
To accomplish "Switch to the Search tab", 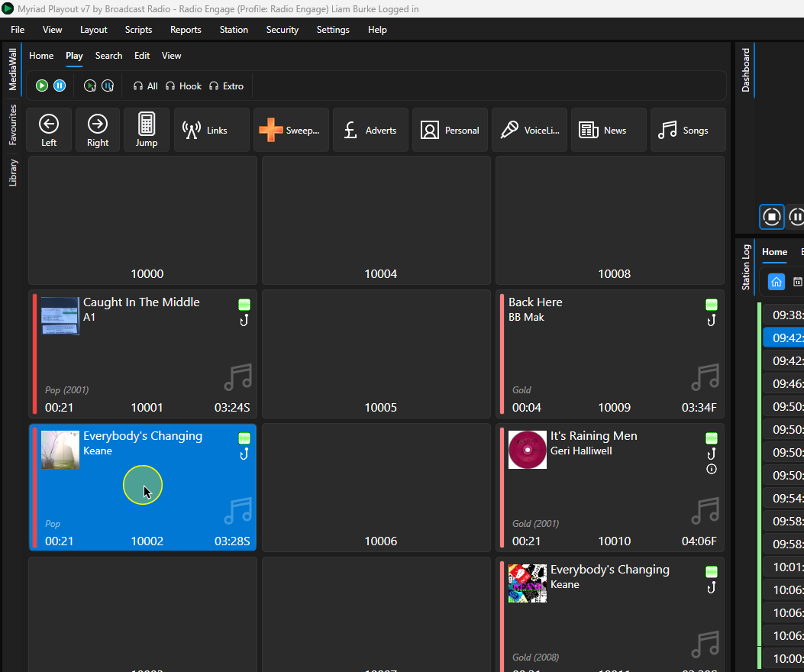I will 108,56.
